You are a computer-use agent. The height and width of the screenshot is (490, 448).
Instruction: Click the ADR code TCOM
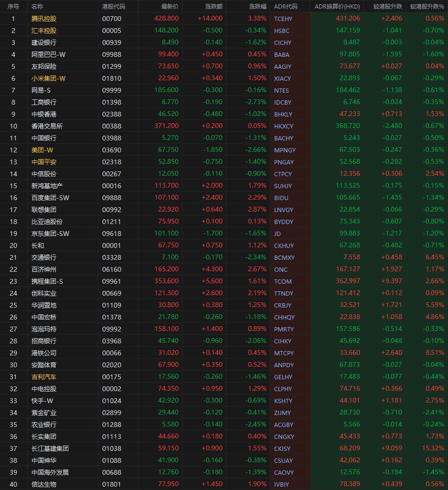[283, 281]
